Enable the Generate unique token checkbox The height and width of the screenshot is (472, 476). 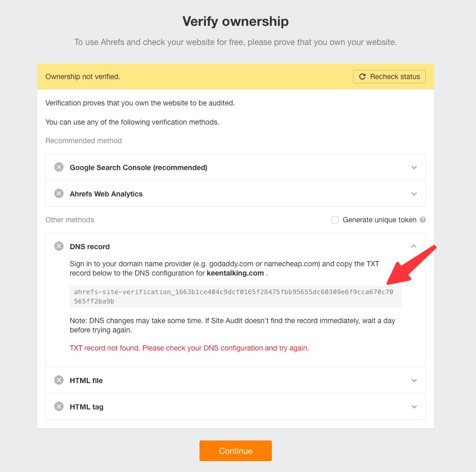[335, 220]
